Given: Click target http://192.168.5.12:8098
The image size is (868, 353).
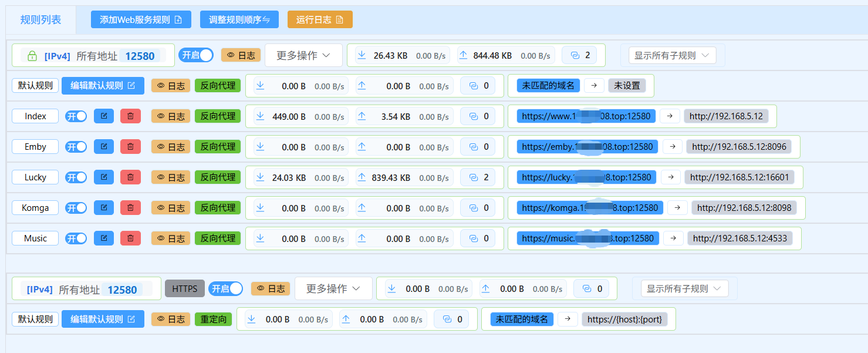Looking at the screenshot, I should click(744, 208).
